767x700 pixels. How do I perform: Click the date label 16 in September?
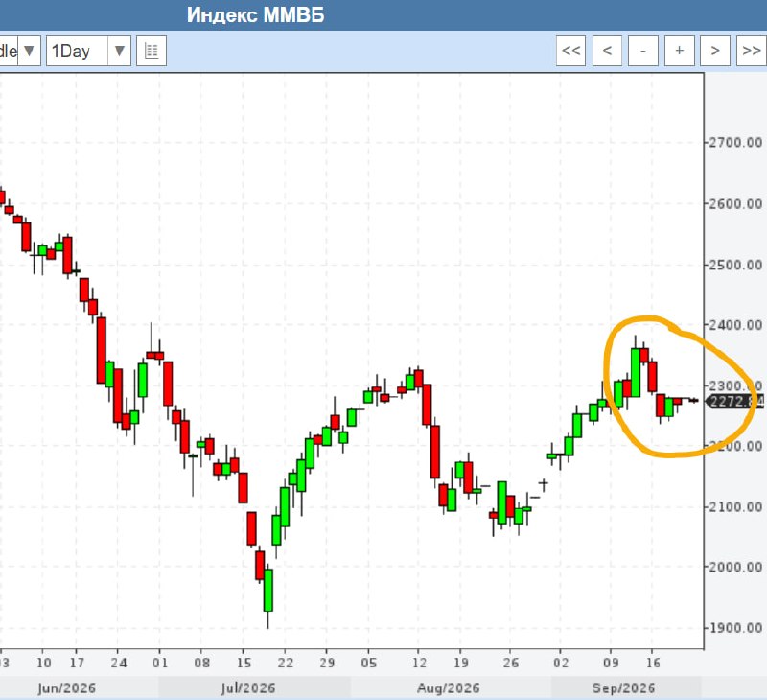653,663
